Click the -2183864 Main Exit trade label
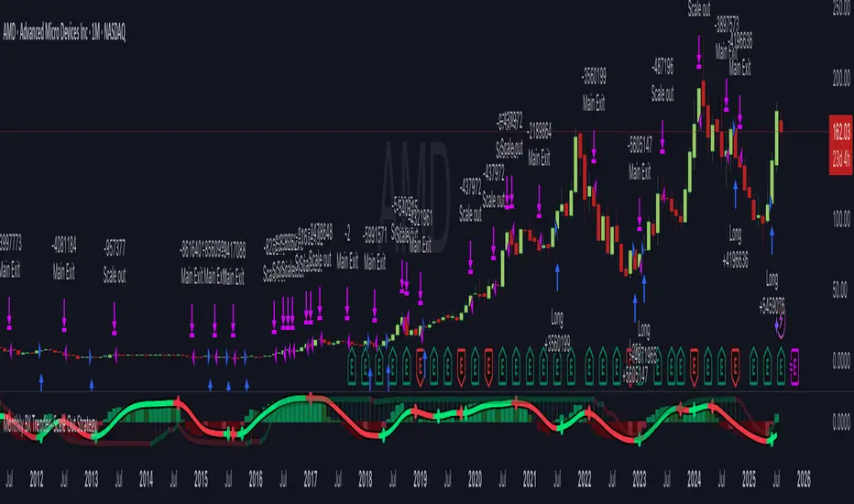854x504 pixels. pos(539,144)
